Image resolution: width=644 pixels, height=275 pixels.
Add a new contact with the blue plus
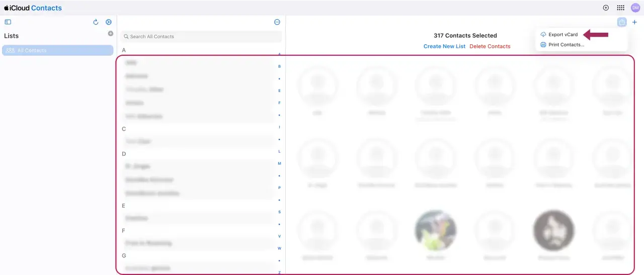point(634,22)
